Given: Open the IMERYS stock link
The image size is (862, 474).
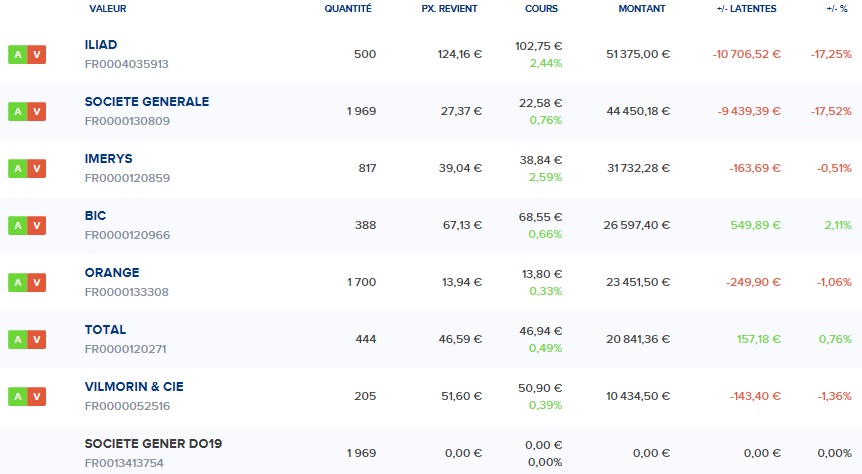Looking at the screenshot, I should pos(108,159).
